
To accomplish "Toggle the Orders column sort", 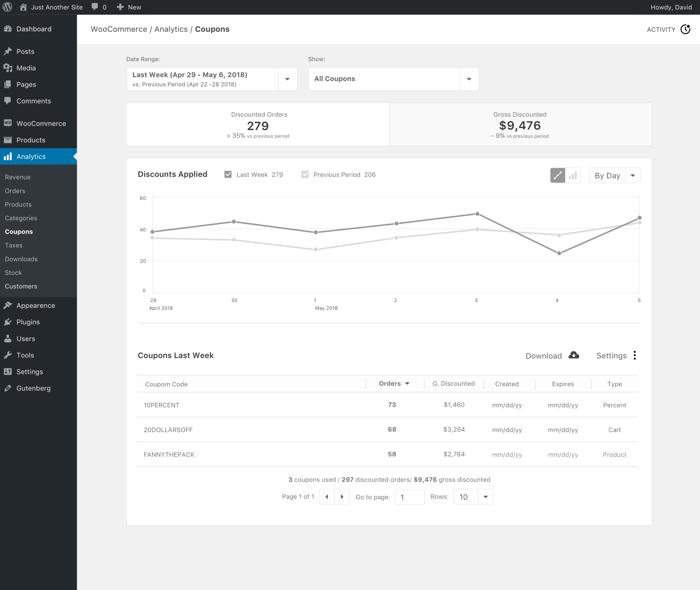I will [x=394, y=384].
